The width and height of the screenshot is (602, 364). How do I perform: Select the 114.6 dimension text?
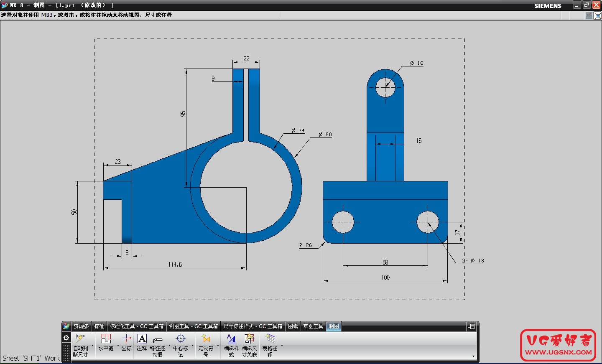[x=175, y=265]
